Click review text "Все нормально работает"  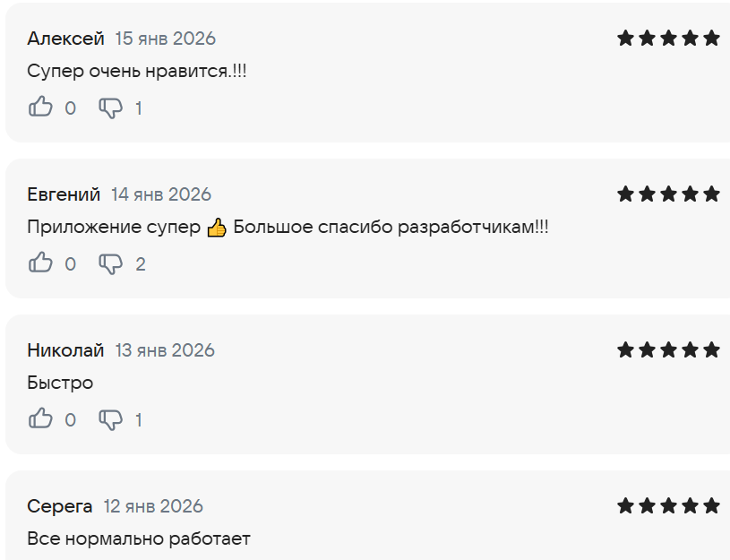(x=139, y=538)
